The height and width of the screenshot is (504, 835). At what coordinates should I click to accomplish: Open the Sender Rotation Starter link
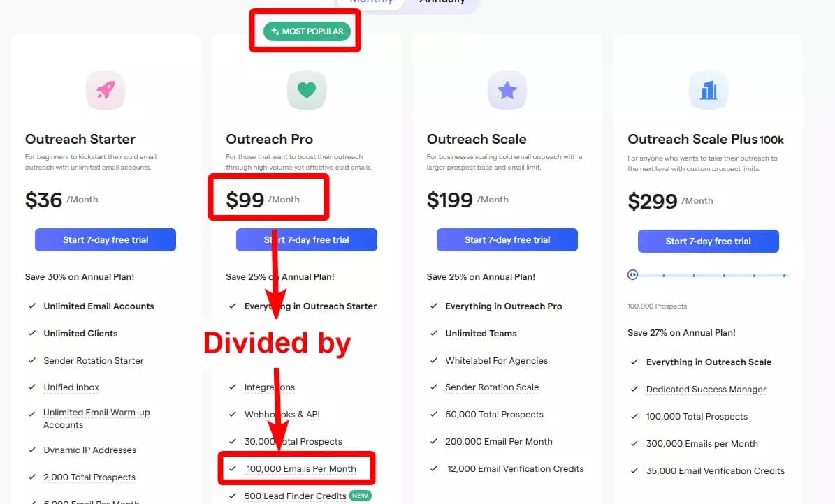[x=93, y=360]
